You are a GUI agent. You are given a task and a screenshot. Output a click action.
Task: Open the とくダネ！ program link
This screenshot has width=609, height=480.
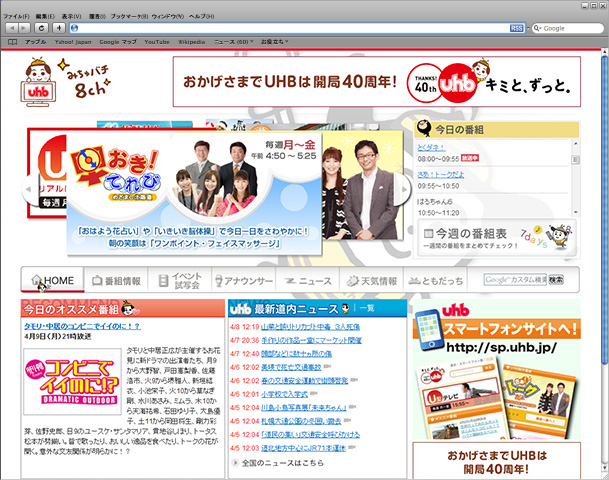(431, 148)
